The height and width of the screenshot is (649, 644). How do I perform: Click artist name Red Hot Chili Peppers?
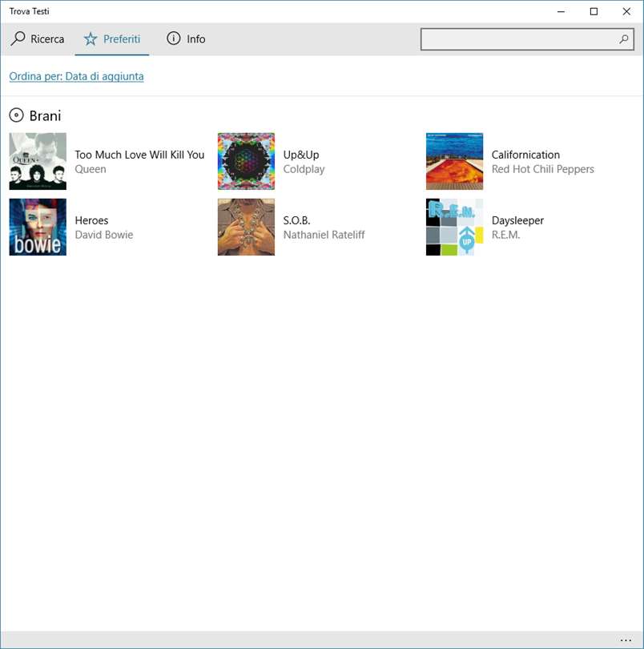542,169
